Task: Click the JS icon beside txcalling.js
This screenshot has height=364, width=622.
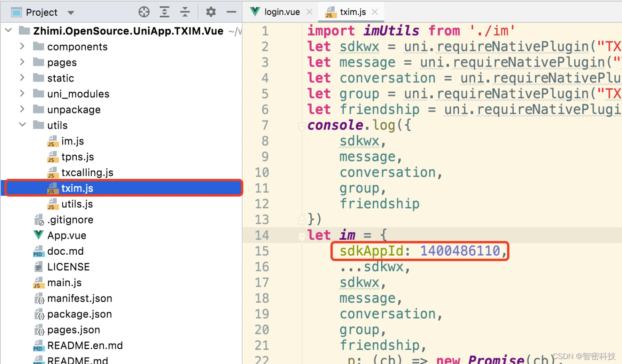Action: pyautogui.click(x=53, y=173)
